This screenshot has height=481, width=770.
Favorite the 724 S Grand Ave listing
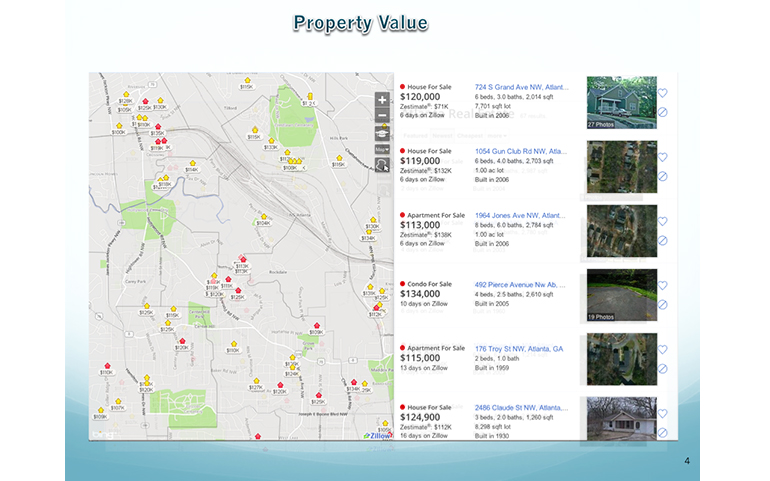coord(662,93)
